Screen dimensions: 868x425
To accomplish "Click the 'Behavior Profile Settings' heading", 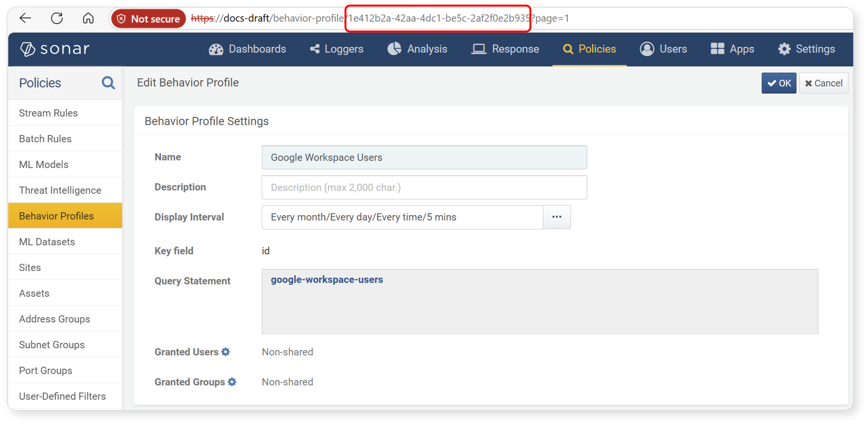I will 206,121.
